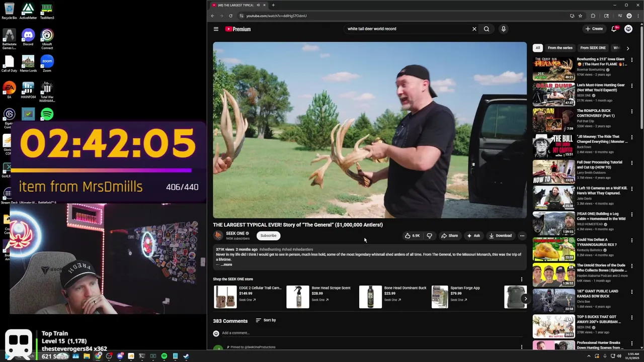This screenshot has height=362, width=644.
Task: Open options menu for the pinned comment
Action: [x=521, y=347]
